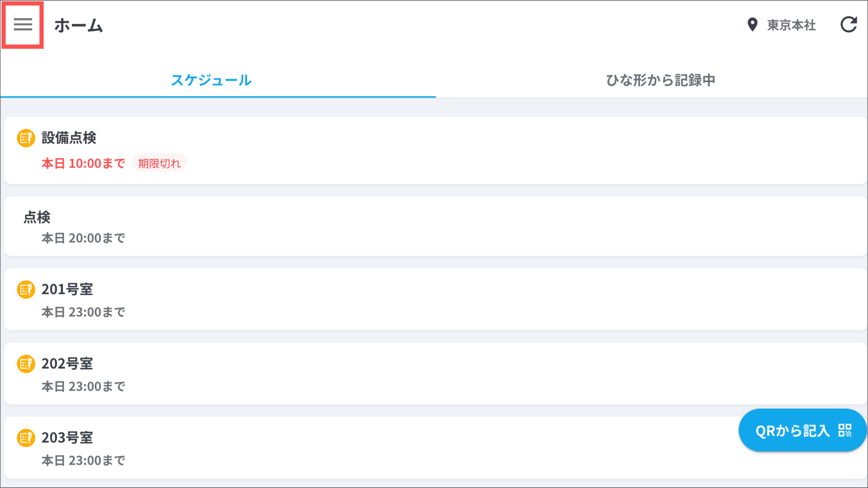Click the 203号室 checklist icon

(x=26, y=438)
